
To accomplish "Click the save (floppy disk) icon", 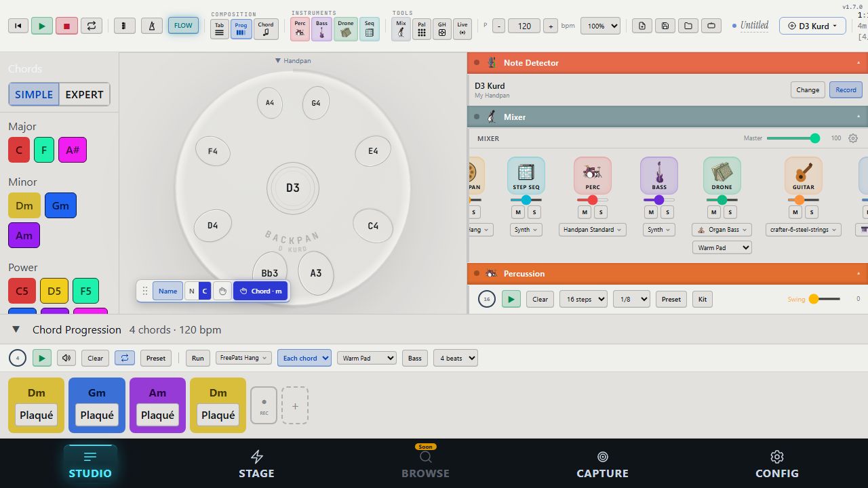I will pyautogui.click(x=665, y=26).
